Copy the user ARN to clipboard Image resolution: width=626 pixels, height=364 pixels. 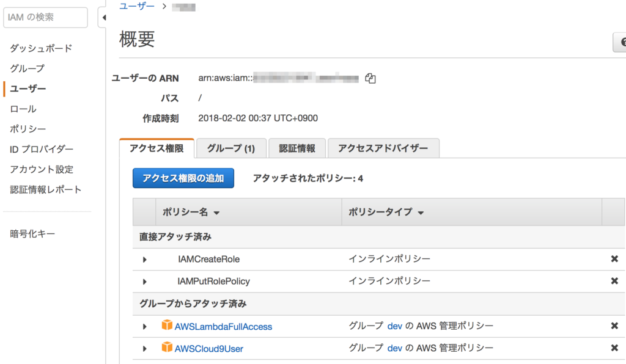(370, 79)
